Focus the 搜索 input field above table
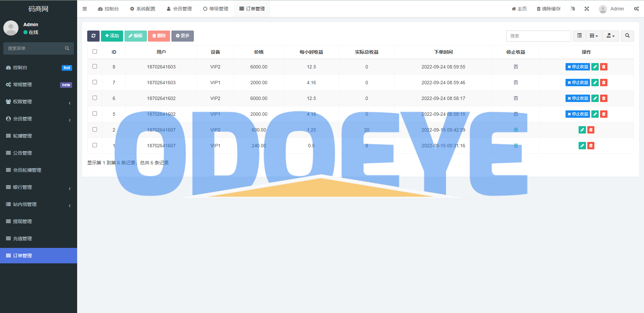This screenshot has width=644, height=313. tap(538, 36)
